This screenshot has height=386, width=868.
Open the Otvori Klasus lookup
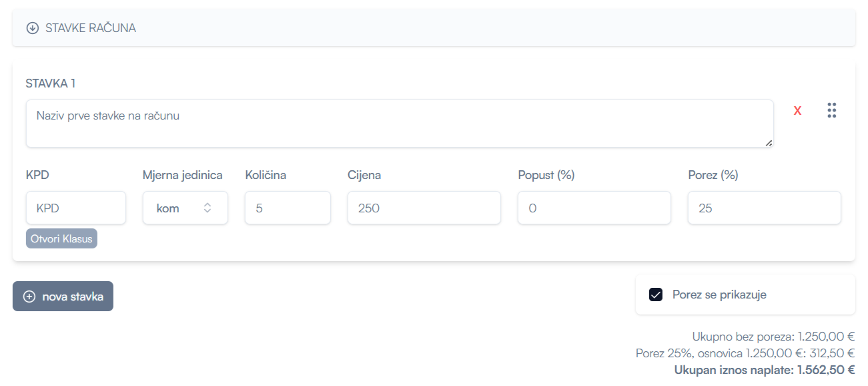pyautogui.click(x=61, y=238)
